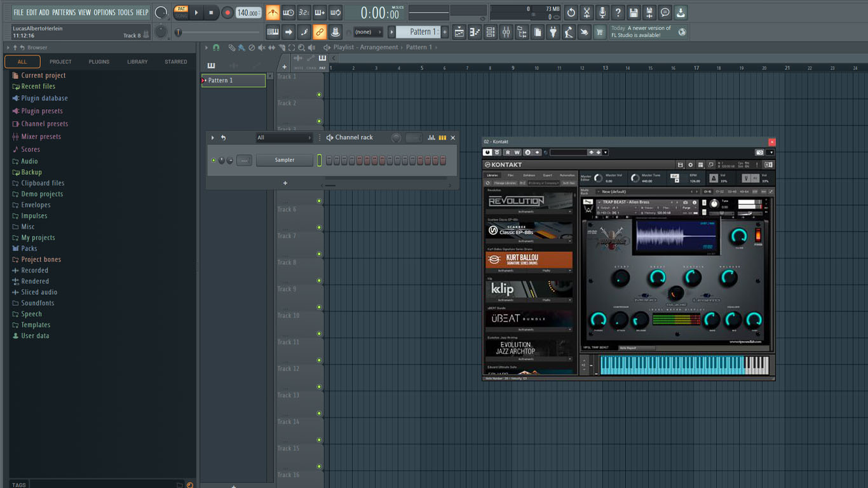Open the REVOLUTION Instruments dropdown in Kontakt
The height and width of the screenshot is (488, 868).
529,212
